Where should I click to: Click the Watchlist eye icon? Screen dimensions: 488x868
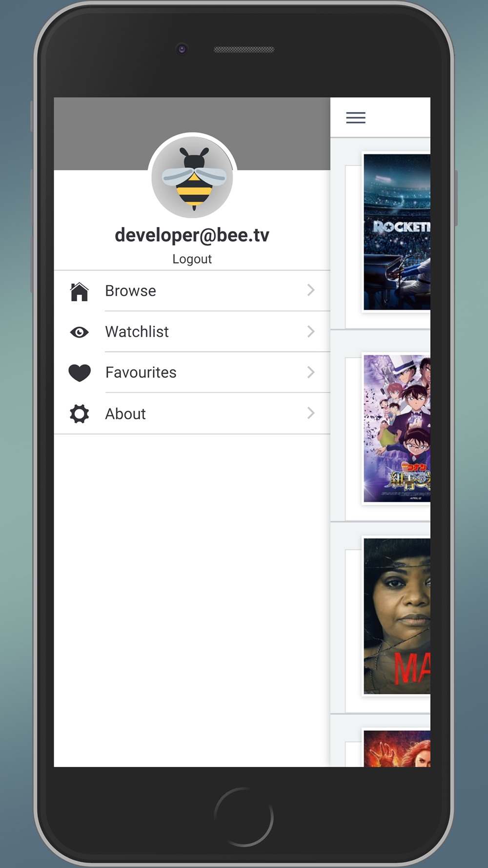pos(79,332)
